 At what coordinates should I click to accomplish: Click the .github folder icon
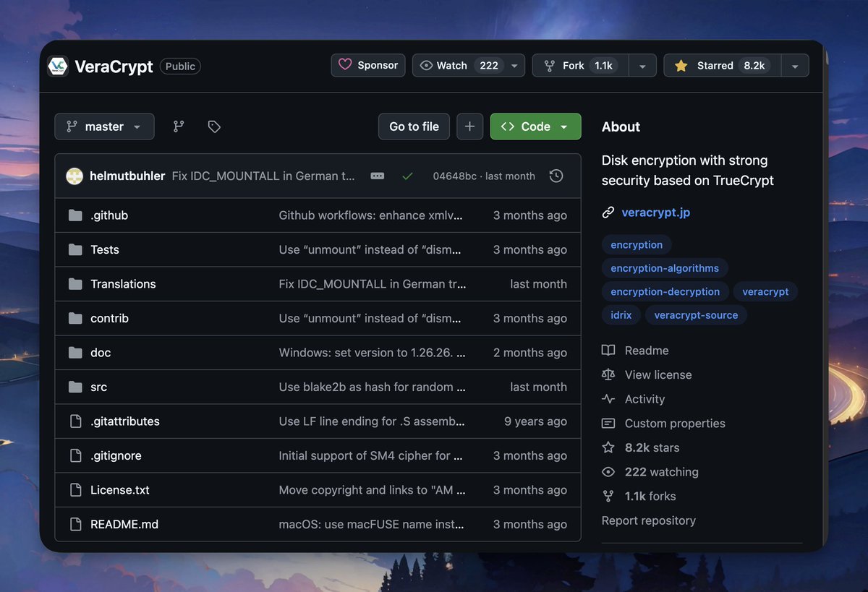point(75,215)
